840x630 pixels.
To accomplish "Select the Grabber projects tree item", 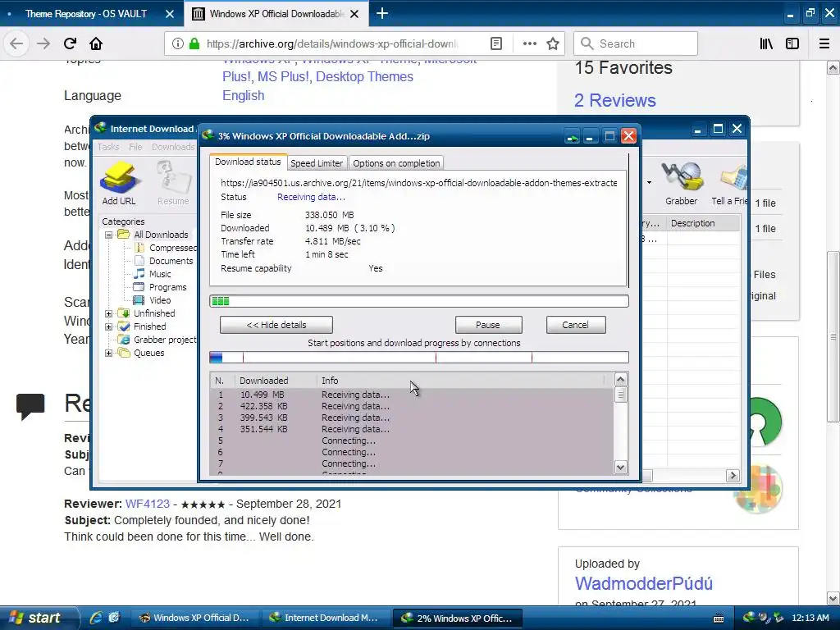I will pyautogui.click(x=157, y=340).
